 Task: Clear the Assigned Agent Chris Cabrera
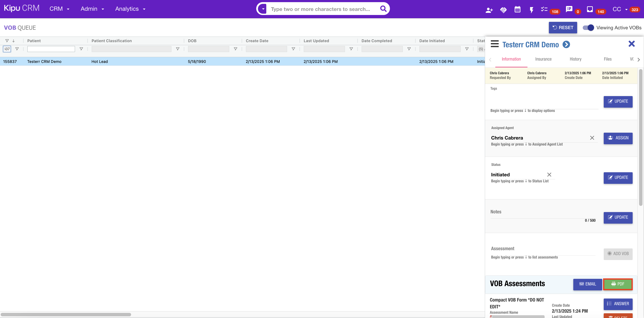pyautogui.click(x=592, y=138)
